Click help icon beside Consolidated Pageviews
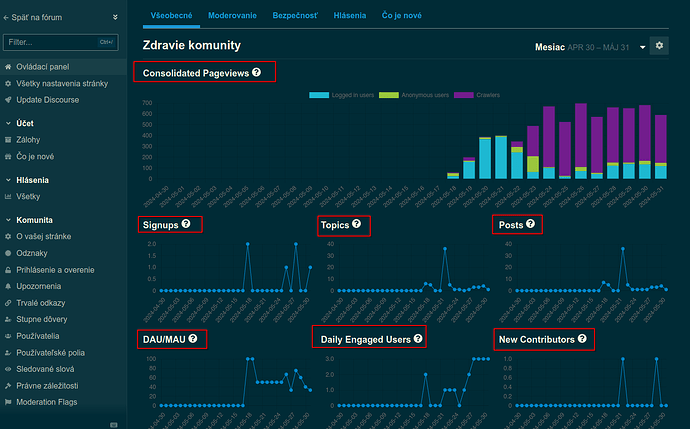 pyautogui.click(x=257, y=72)
